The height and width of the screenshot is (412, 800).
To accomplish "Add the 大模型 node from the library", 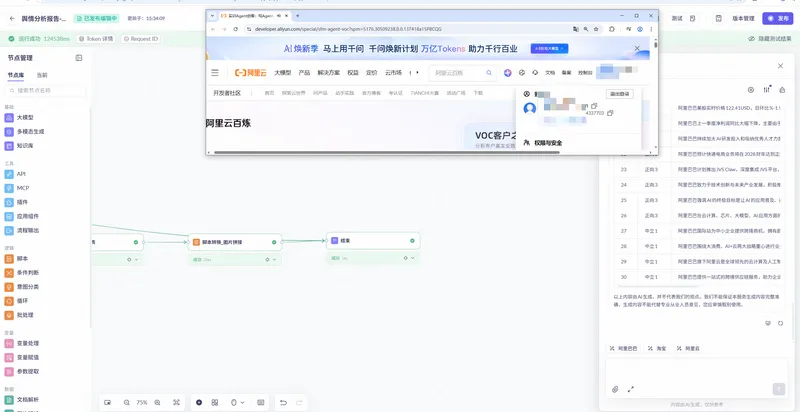I will (26, 117).
